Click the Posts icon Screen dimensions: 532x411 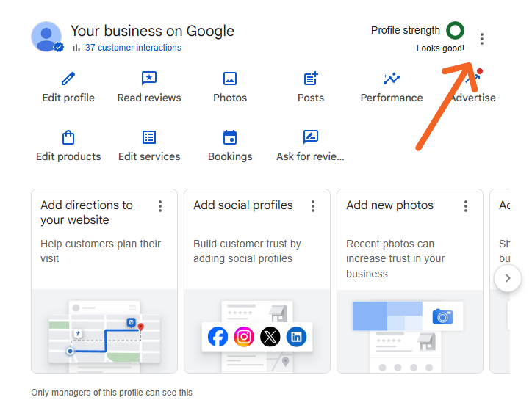click(x=311, y=79)
